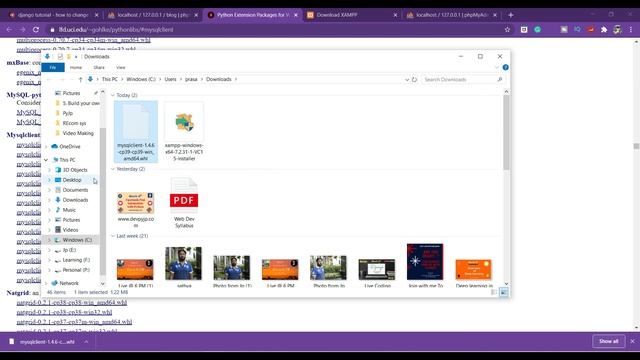Reload the page in Chrome
640x360 pixels.
36,30
